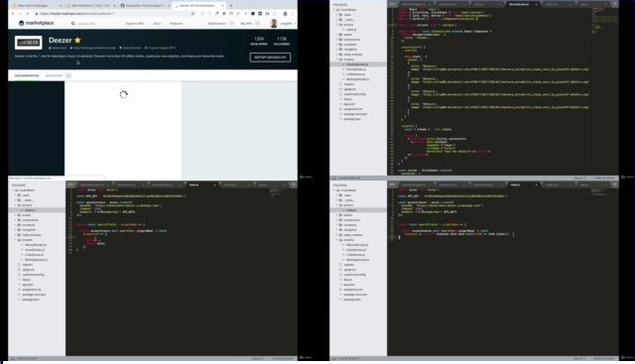Open AlbumsScreen.js in the bottom-right editor sidebar
Screen dimensions: 635x364
[x=357, y=245]
